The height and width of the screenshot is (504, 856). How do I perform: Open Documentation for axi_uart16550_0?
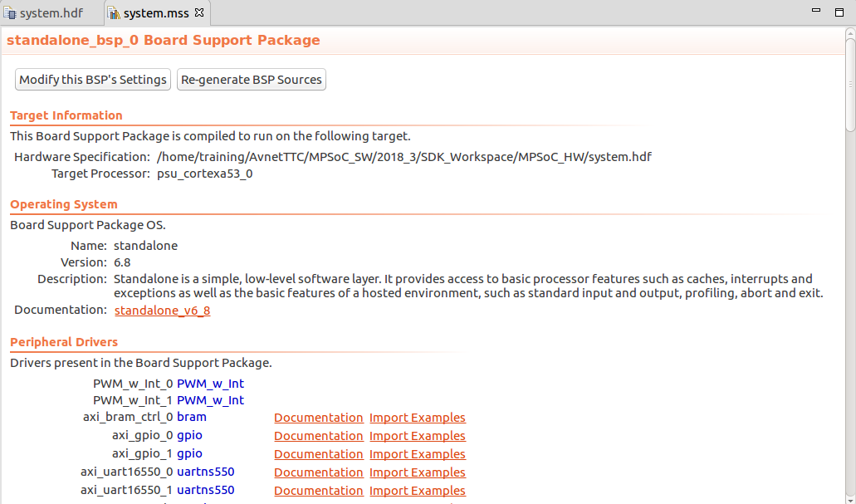(x=318, y=472)
